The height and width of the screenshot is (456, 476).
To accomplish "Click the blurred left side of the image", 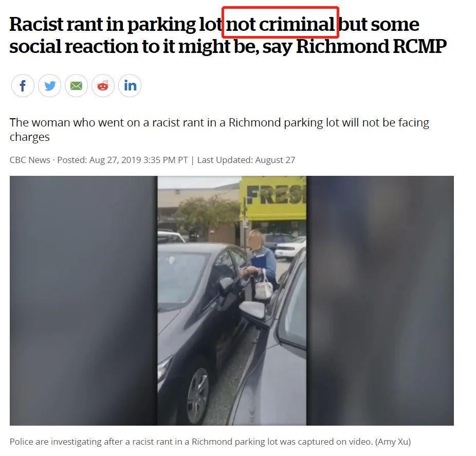I will click(83, 301).
